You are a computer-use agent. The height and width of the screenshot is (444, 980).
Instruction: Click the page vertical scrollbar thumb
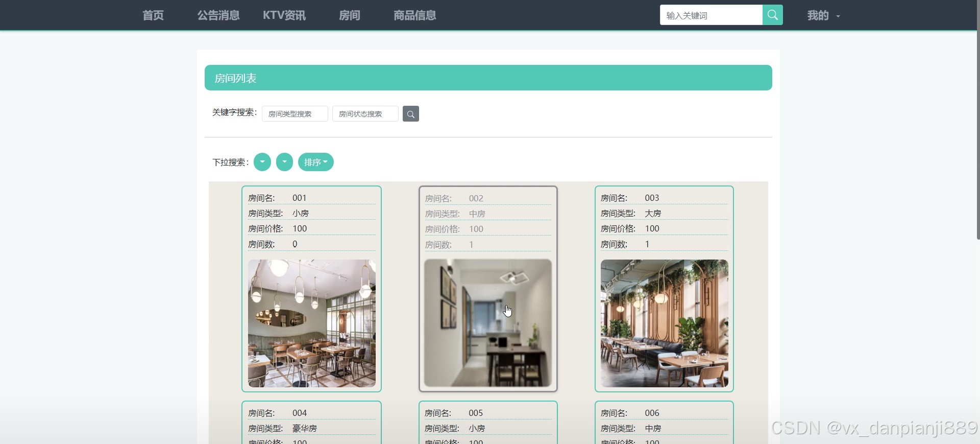coord(978,120)
